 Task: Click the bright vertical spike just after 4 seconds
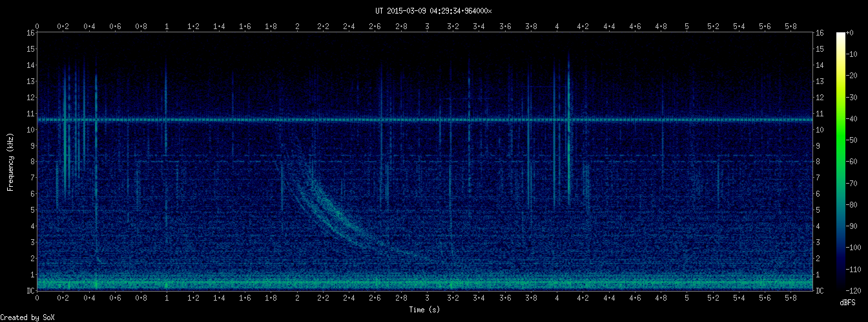(x=568, y=129)
